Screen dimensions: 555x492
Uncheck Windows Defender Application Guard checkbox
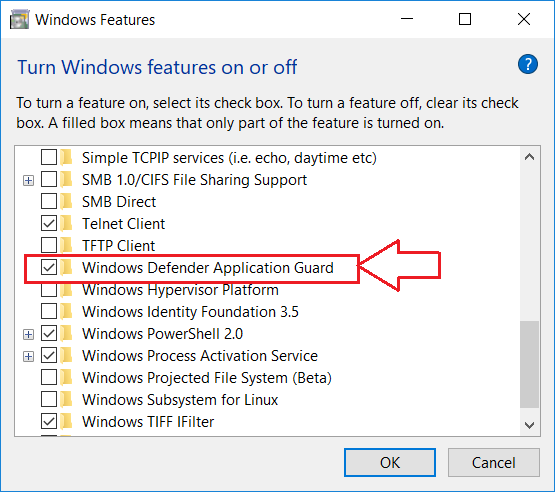tap(49, 268)
